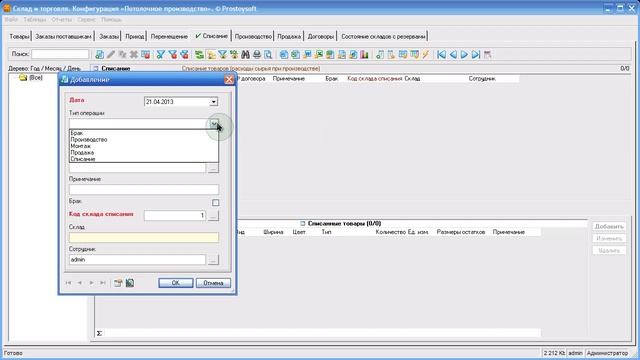Switch to the Производство tab
The image size is (640, 360).
tap(253, 36)
